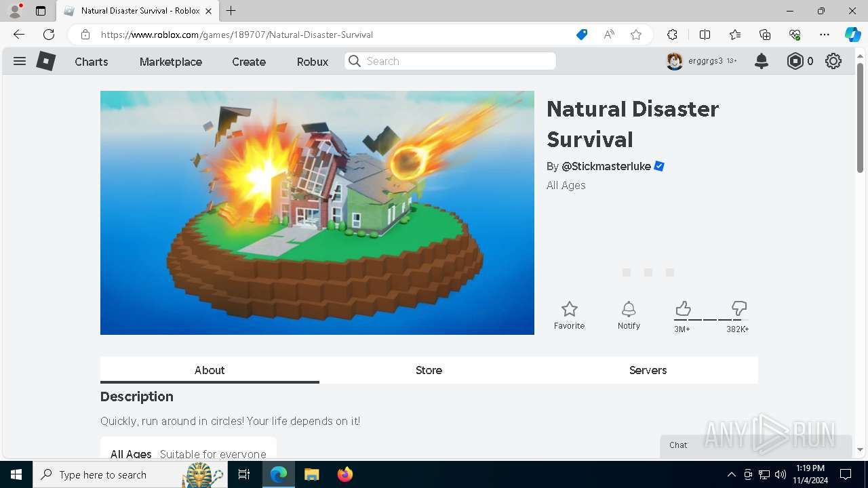Dislike the game with thumbs down
Image resolution: width=868 pixels, height=488 pixels.
coord(739,309)
